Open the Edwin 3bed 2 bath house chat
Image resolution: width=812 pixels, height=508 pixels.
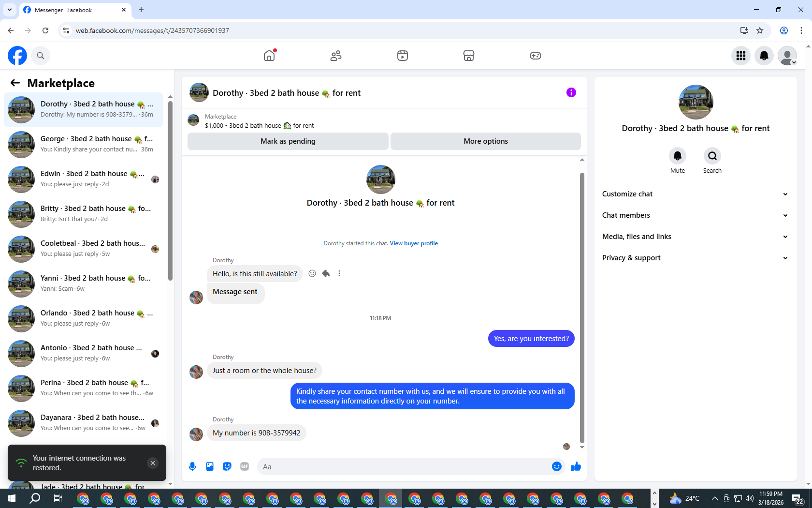pos(84,179)
